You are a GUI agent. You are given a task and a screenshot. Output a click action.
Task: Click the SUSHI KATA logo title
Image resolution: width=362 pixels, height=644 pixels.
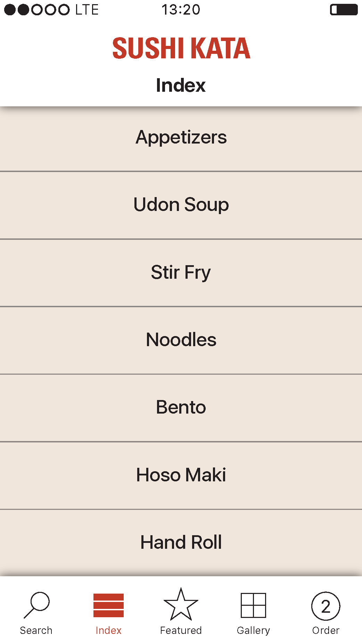181,48
